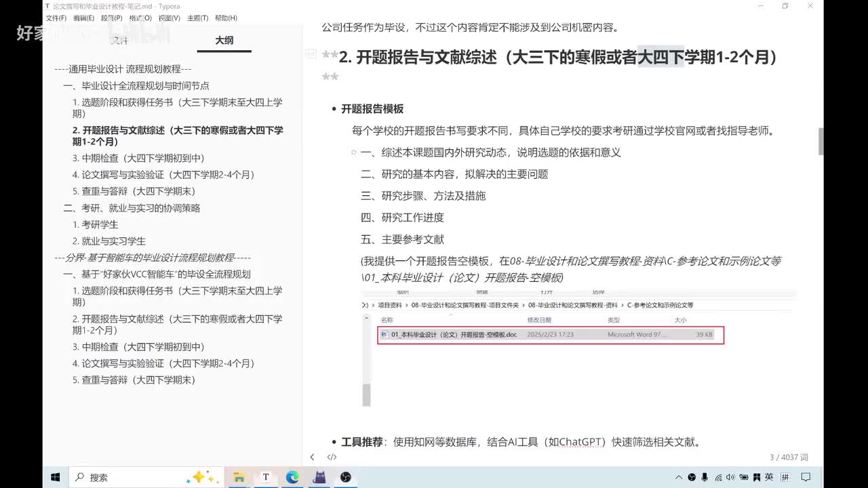Go to outline item 1. 考研学生
Image resolution: width=868 pixels, height=488 pixels.
96,224
